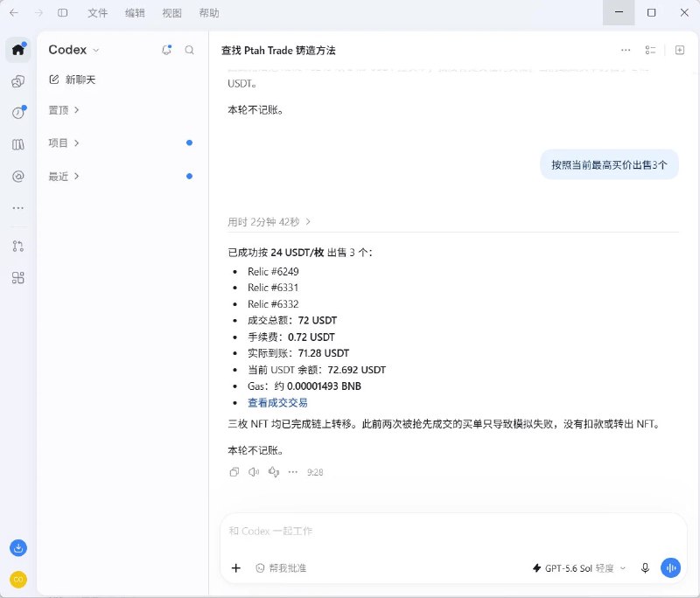
Task: Open the Codex workspace dropdown
Action: pyautogui.click(x=73, y=50)
